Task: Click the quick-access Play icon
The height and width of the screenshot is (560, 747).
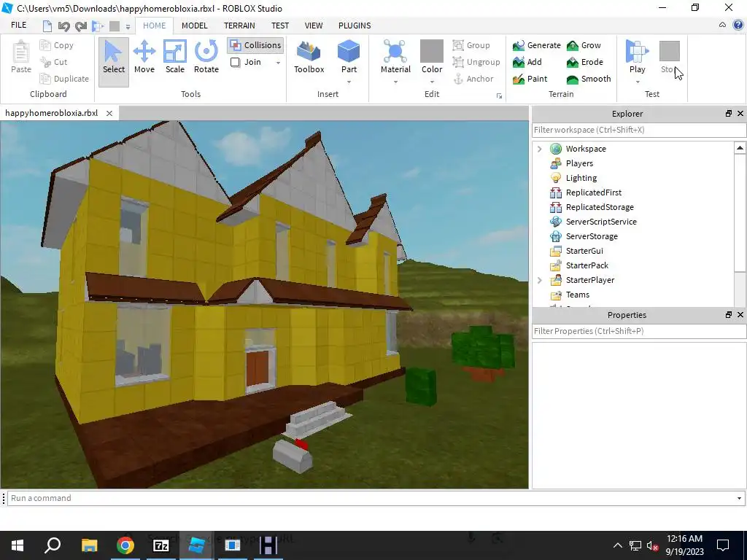Action: coord(98,26)
